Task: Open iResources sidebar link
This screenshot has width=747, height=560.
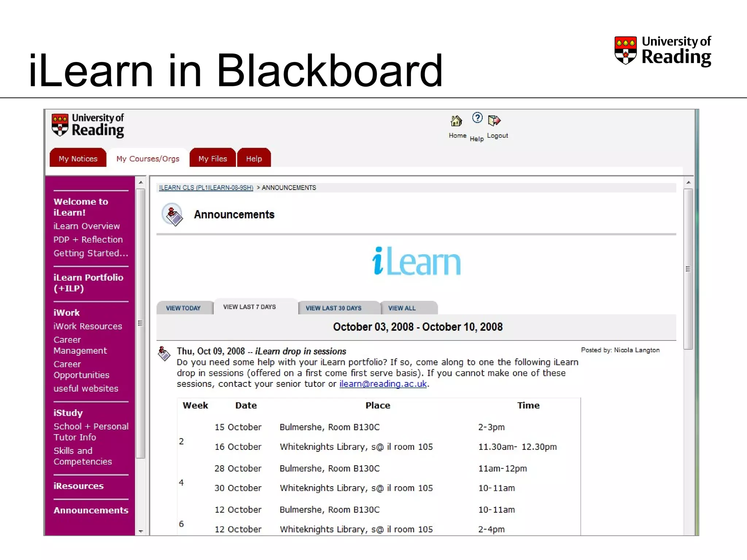Action: click(x=79, y=486)
